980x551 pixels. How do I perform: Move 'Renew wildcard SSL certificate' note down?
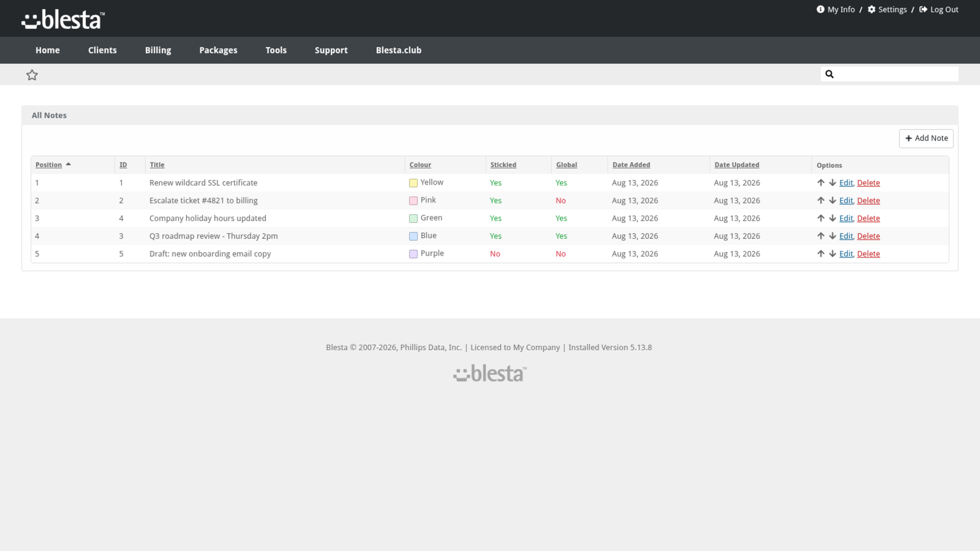pos(832,183)
